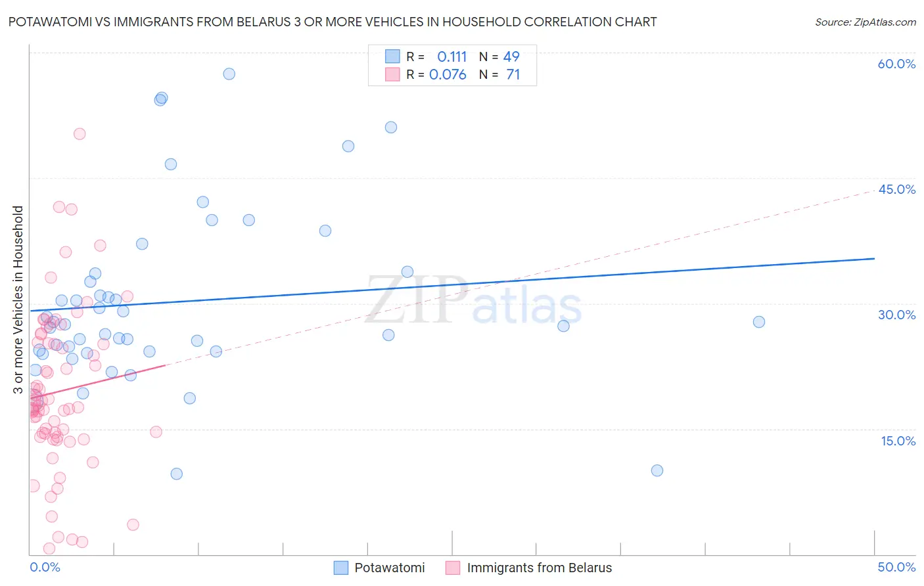Click the 15.0% y-axis label
This screenshot has width=924, height=586.
(x=898, y=441)
